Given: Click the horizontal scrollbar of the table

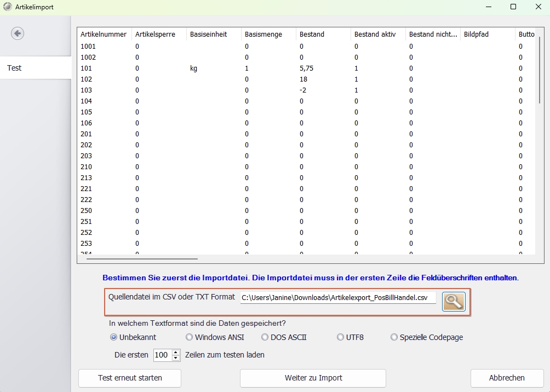Looking at the screenshot, I should click(x=142, y=258).
